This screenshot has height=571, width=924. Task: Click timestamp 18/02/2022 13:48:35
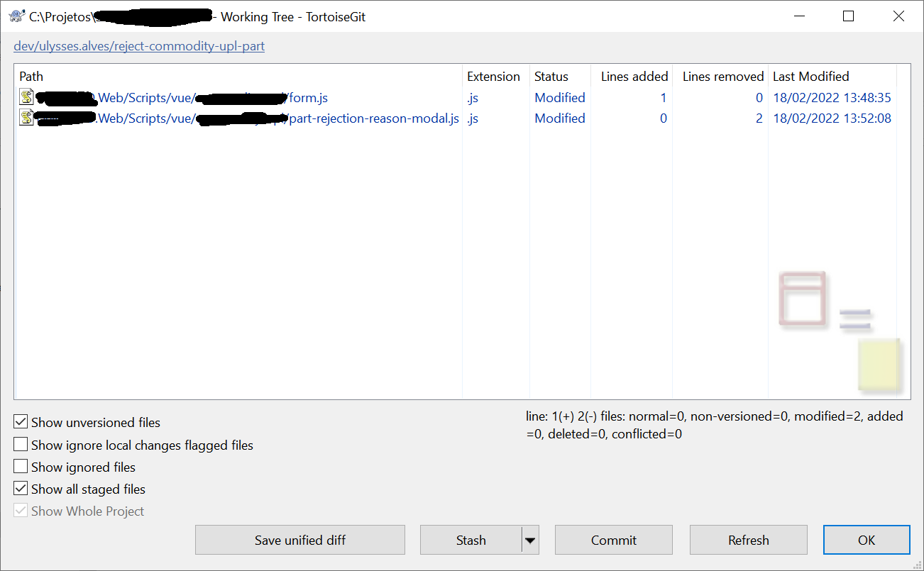(832, 97)
